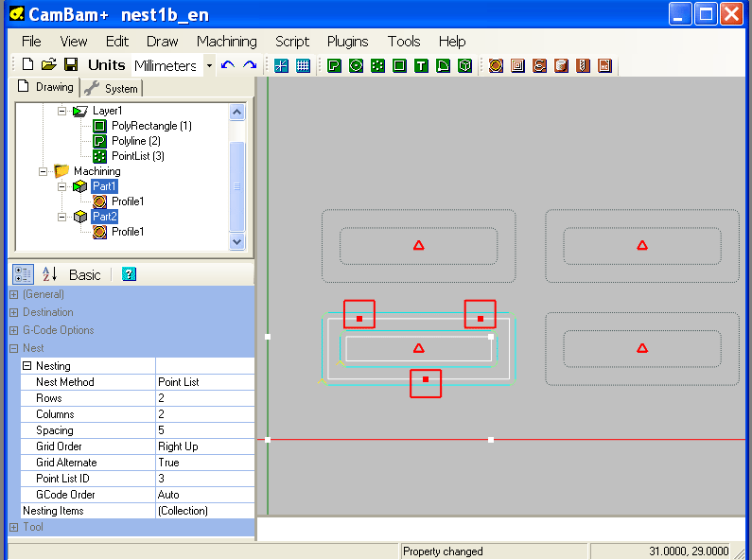This screenshot has height=560, width=752.
Task: Switch to the System tab
Action: coord(112,88)
